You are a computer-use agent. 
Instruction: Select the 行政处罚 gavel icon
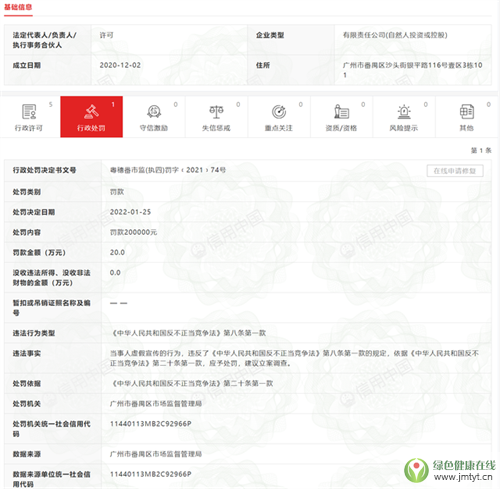[91, 111]
